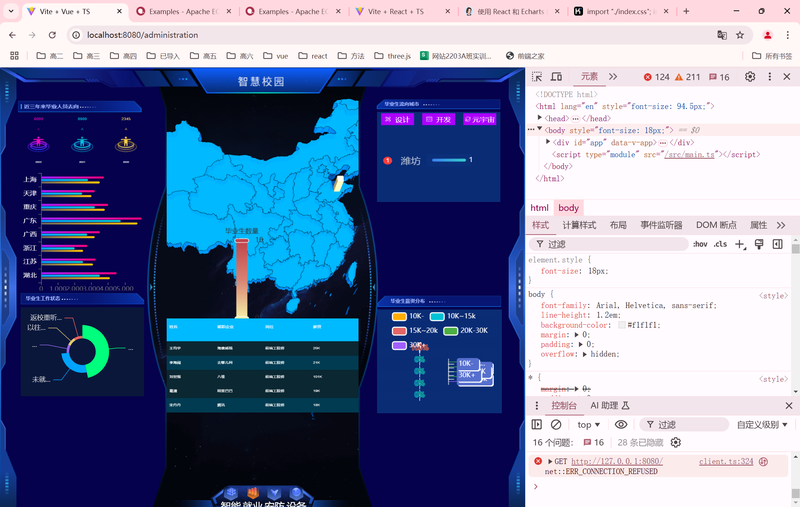The height and width of the screenshot is (507, 800).
Task: Toggle 10K- orange legend swatch
Action: click(399, 316)
